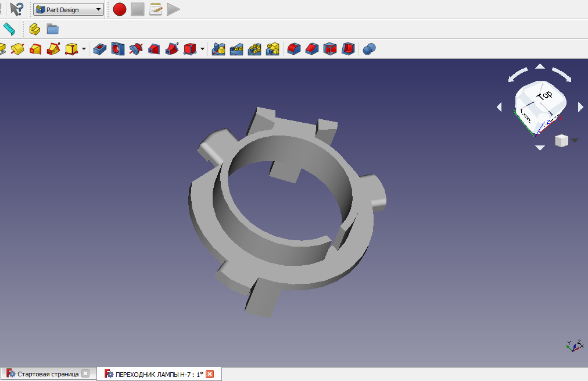This screenshot has width=588, height=381.
Task: Click the What's This help cursor icon
Action: click(x=17, y=9)
